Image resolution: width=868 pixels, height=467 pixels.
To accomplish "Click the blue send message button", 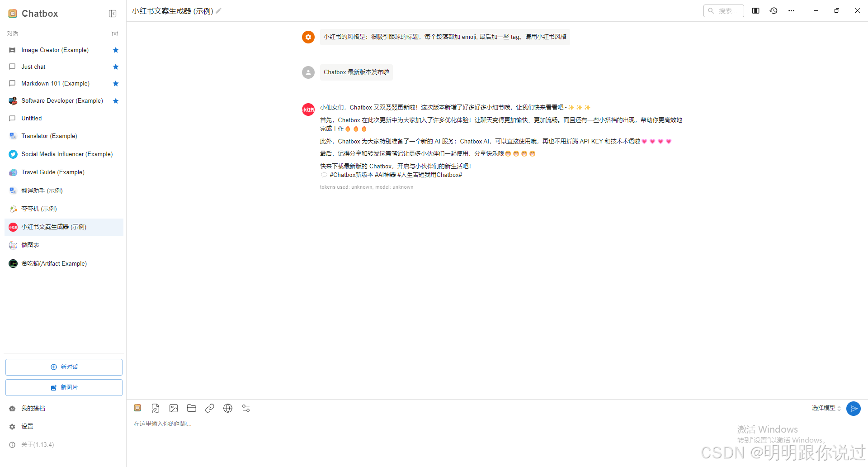I will [x=854, y=409].
